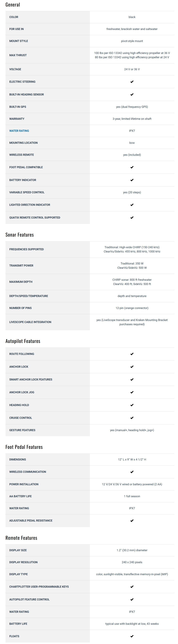Click the Remote Features section heading
178x644 pixels.
pos(21,538)
